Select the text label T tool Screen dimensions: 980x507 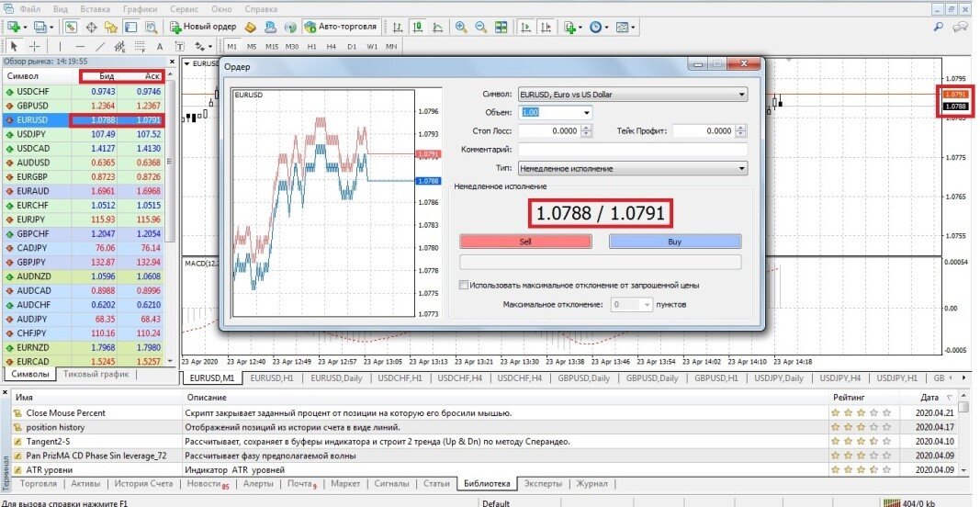[x=179, y=46]
